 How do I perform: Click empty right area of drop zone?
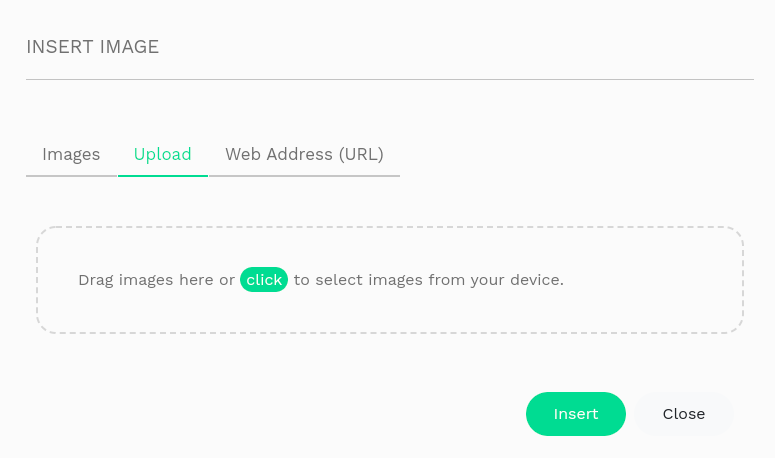click(660, 280)
